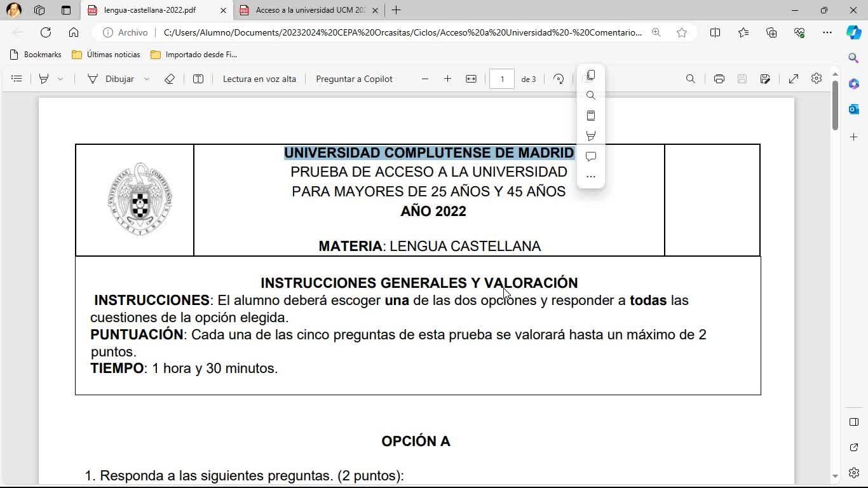Click the clipboard-style icon in selection popup
868x488 pixels.
click(591, 116)
